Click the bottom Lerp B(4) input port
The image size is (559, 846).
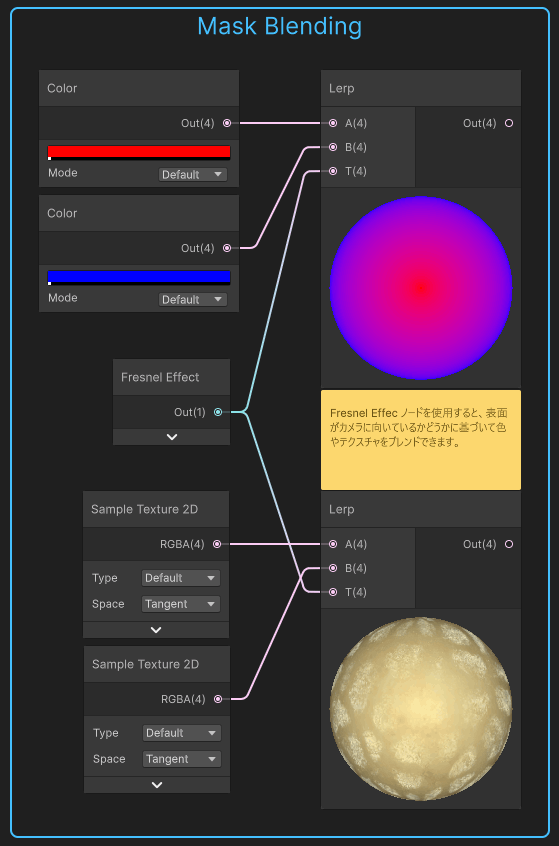pyautogui.click(x=333, y=568)
